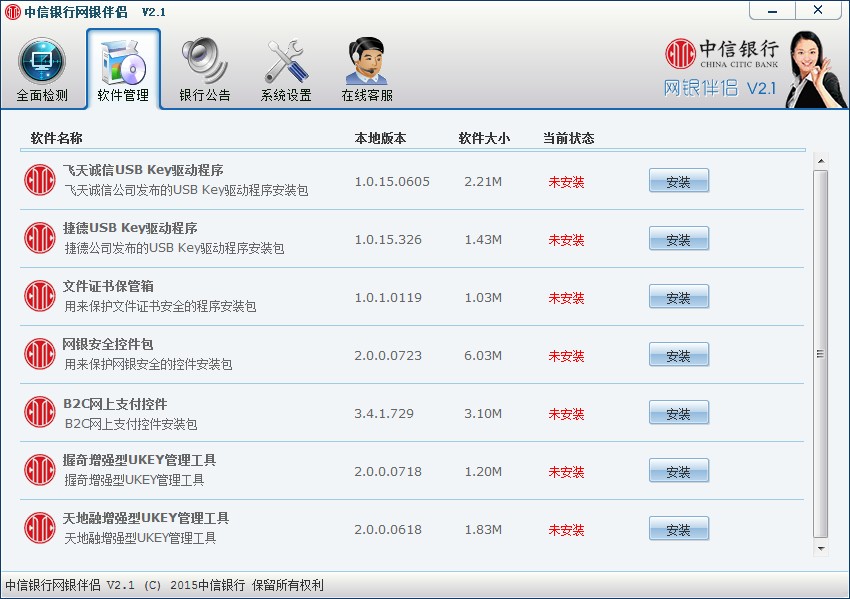
Task: Install 天地融增强型UKEY管理工具 with 安装 button
Action: click(679, 529)
